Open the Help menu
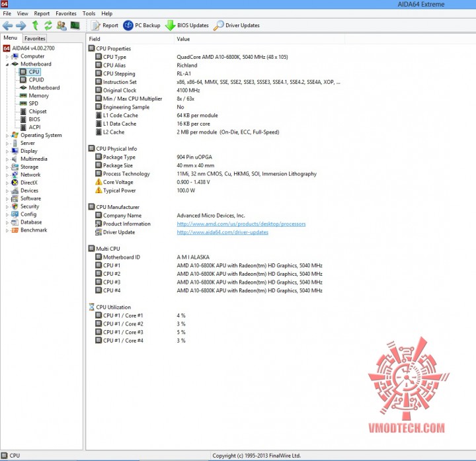Image resolution: width=476 pixels, height=461 pixels. (x=106, y=14)
